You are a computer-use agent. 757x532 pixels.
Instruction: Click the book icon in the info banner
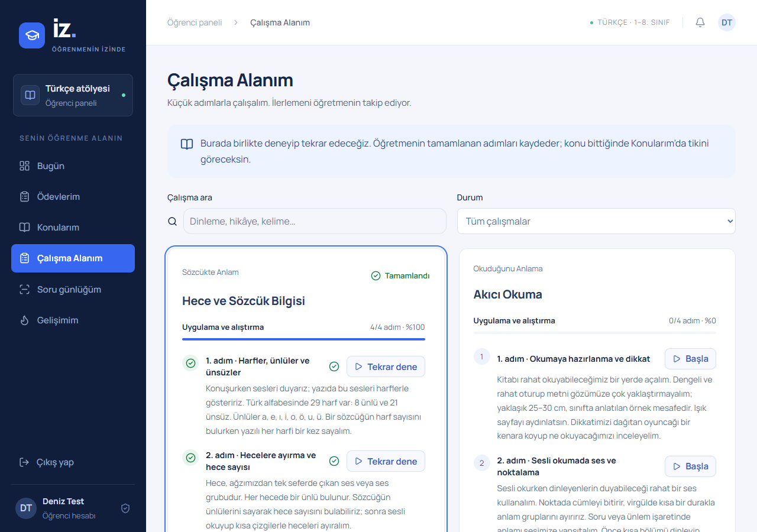coord(187,144)
